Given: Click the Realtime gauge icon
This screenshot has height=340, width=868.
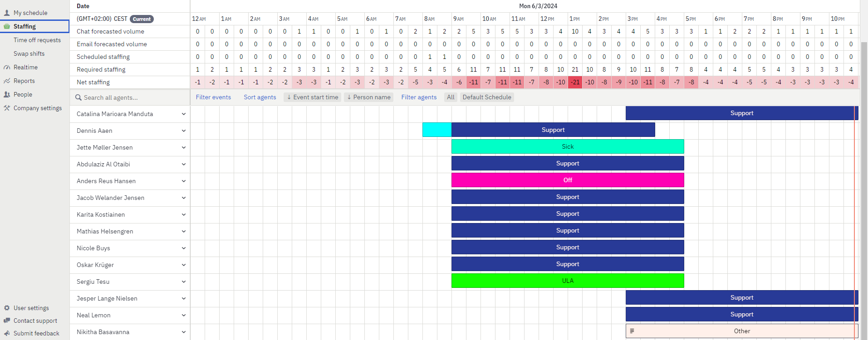Looking at the screenshot, I should pos(7,68).
